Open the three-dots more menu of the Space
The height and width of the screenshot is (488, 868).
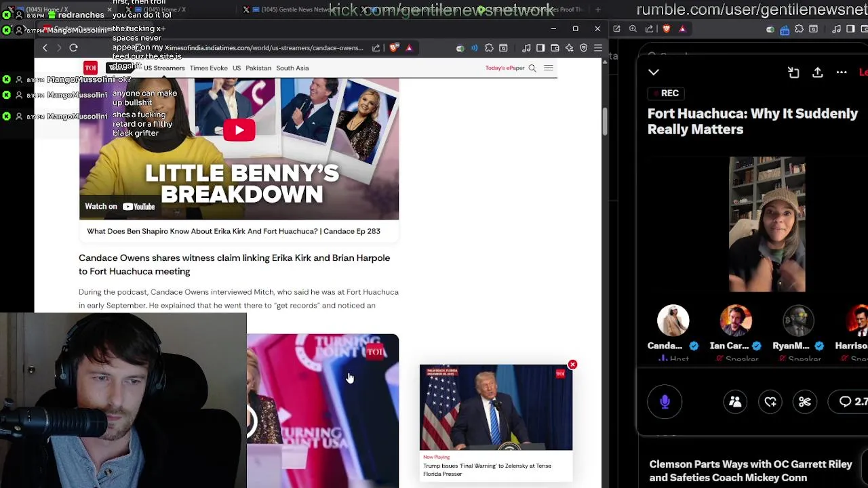842,73
